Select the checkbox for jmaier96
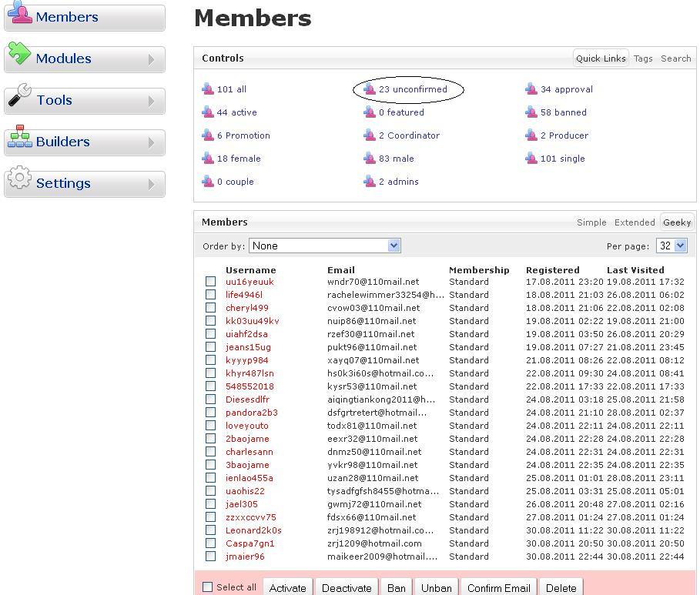Viewport: 700px width, 595px height. [x=210, y=557]
